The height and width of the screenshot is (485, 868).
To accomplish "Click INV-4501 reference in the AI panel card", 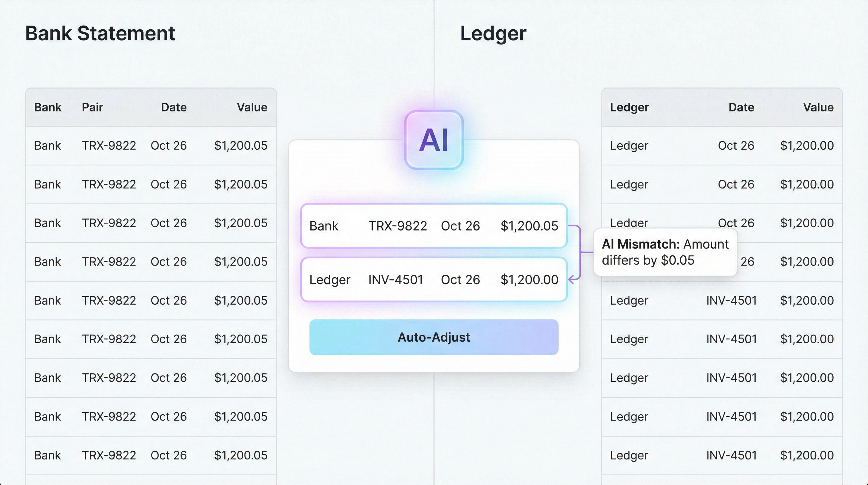I will pyautogui.click(x=396, y=279).
